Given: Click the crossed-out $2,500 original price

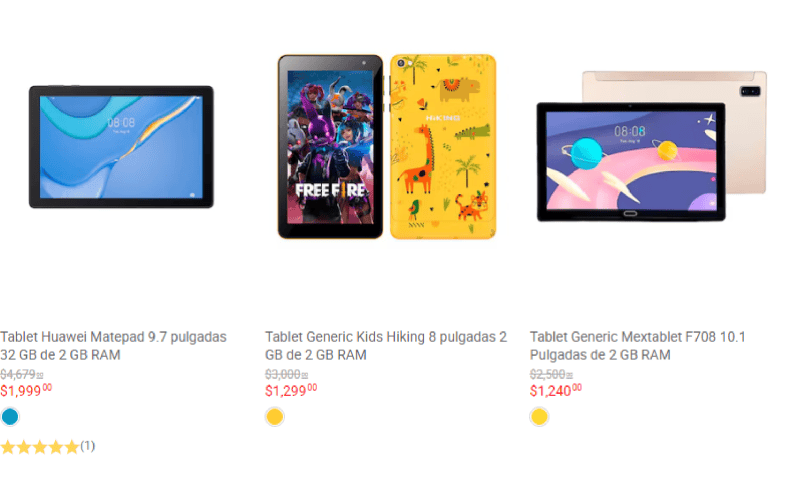Looking at the screenshot, I should [551, 374].
